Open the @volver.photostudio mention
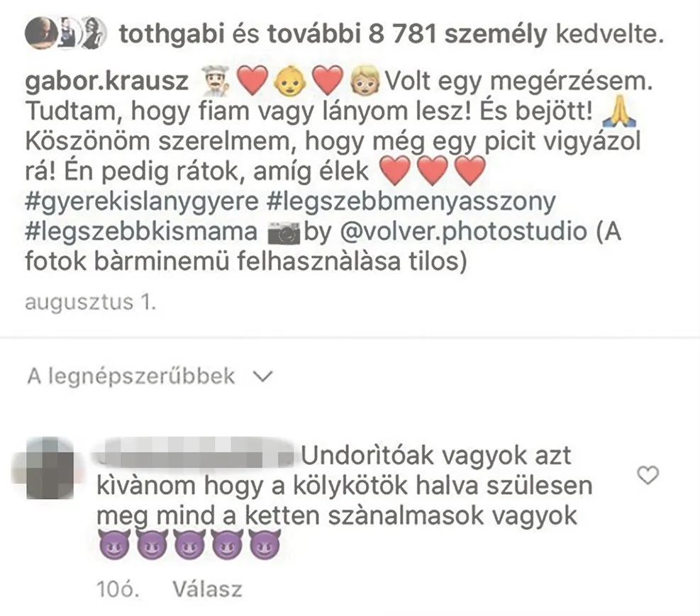Screen dimensions: 700x616 pos(463,232)
